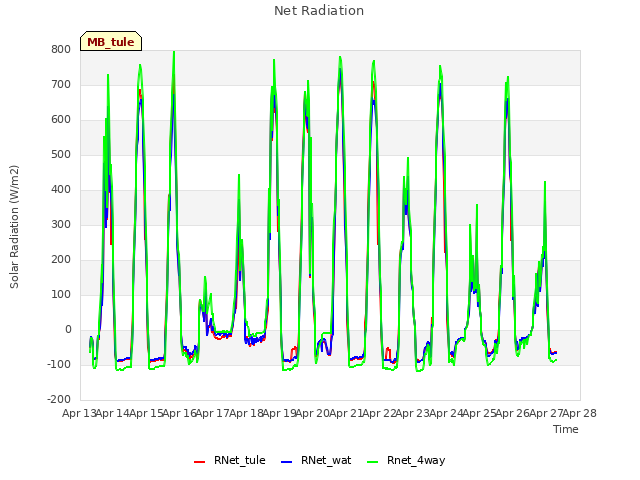640x480 pixels.
Task: Click the 600 y-axis tick label
Action: click(61, 120)
